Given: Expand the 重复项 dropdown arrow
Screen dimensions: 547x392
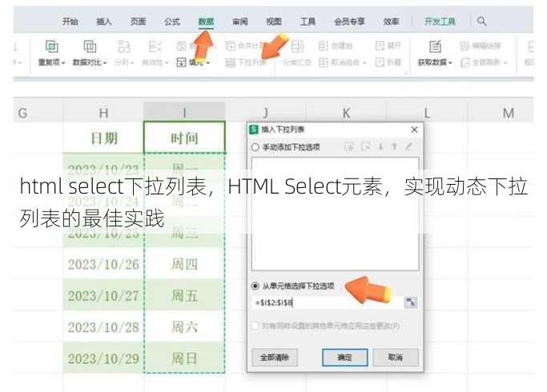Looking at the screenshot, I should [63, 63].
